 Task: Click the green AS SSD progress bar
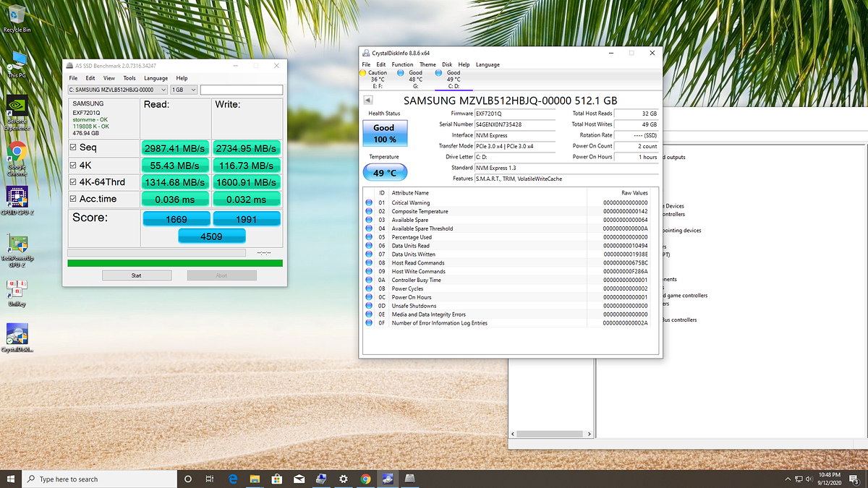pos(174,263)
